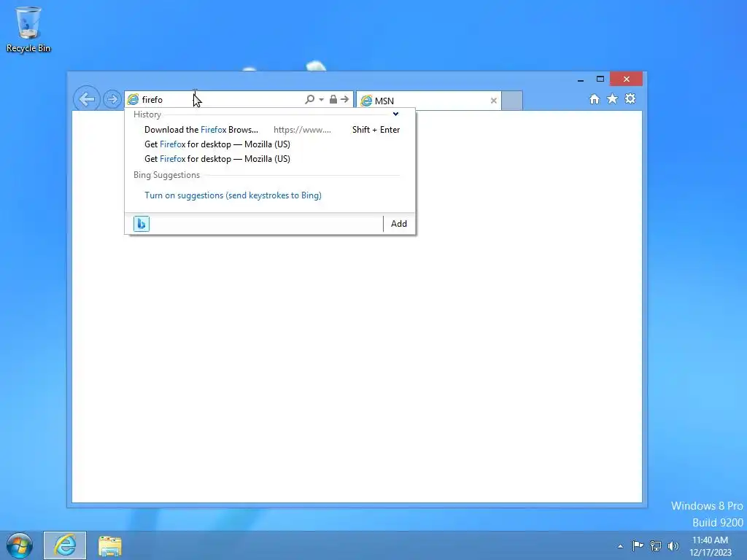Click the 'https://www....' URL text
This screenshot has height=560, width=747.
point(302,130)
